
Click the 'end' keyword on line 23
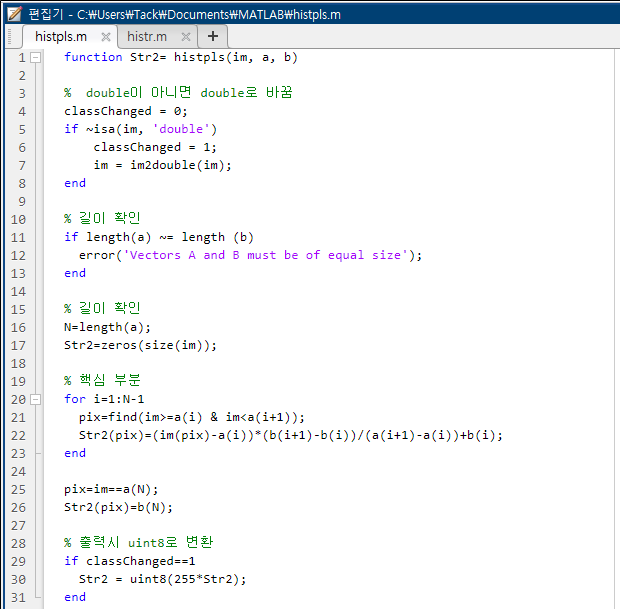[75, 453]
